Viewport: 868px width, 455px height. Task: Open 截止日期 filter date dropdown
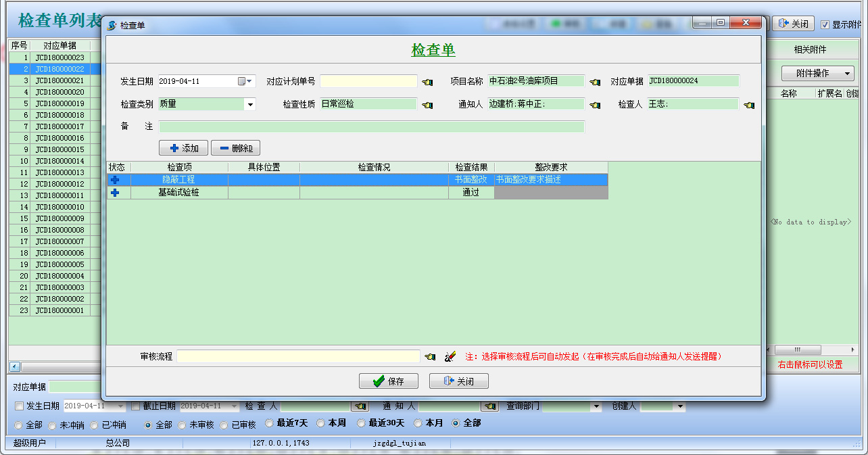(233, 406)
